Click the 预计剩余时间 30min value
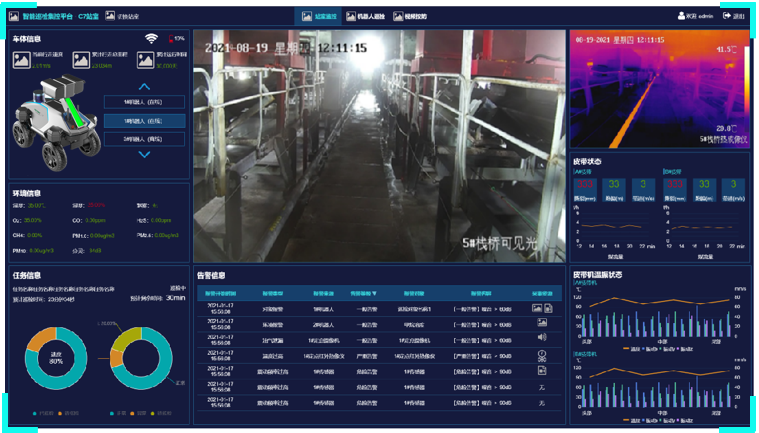The width and height of the screenshot is (759, 433). (x=175, y=298)
